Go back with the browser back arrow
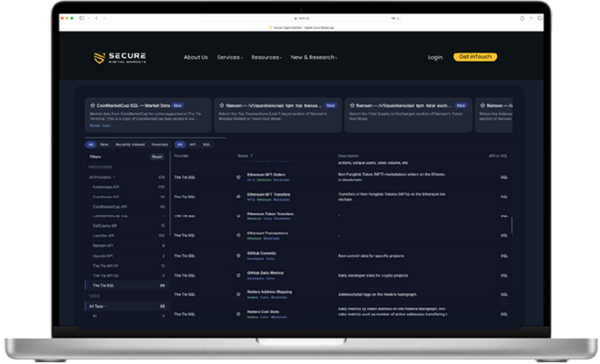 (x=97, y=18)
